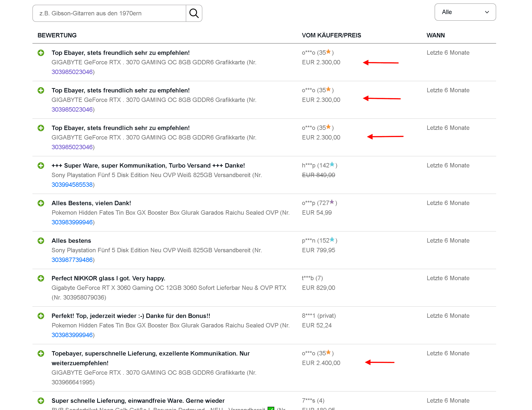Click the purple star next to o***p (727)
Viewport: 532px width, 410px height.
pos(332,202)
